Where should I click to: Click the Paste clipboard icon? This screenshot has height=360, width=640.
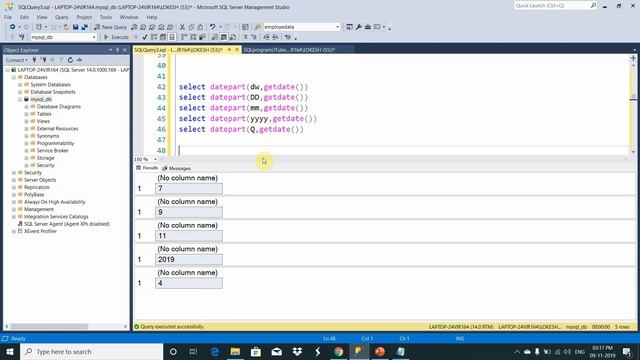[200, 27]
